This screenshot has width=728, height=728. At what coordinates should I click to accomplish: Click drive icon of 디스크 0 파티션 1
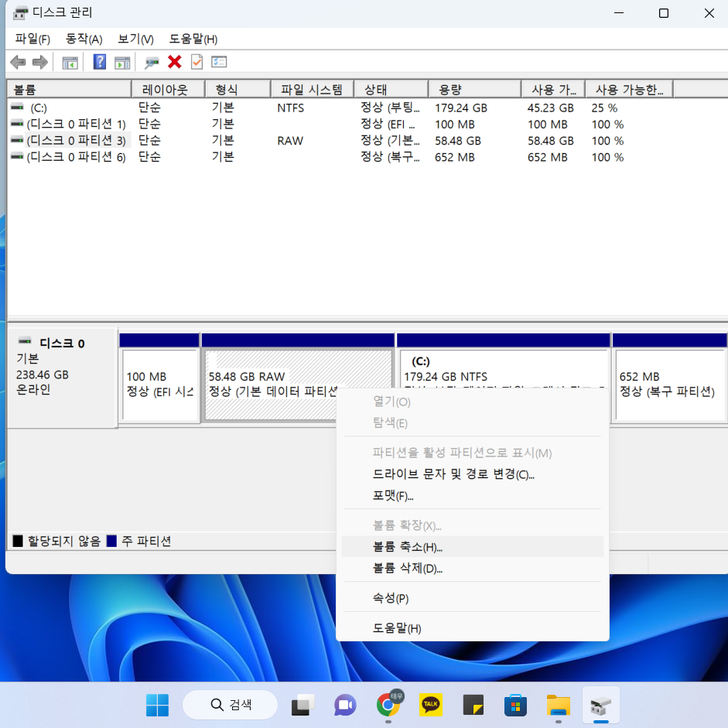click(17, 124)
